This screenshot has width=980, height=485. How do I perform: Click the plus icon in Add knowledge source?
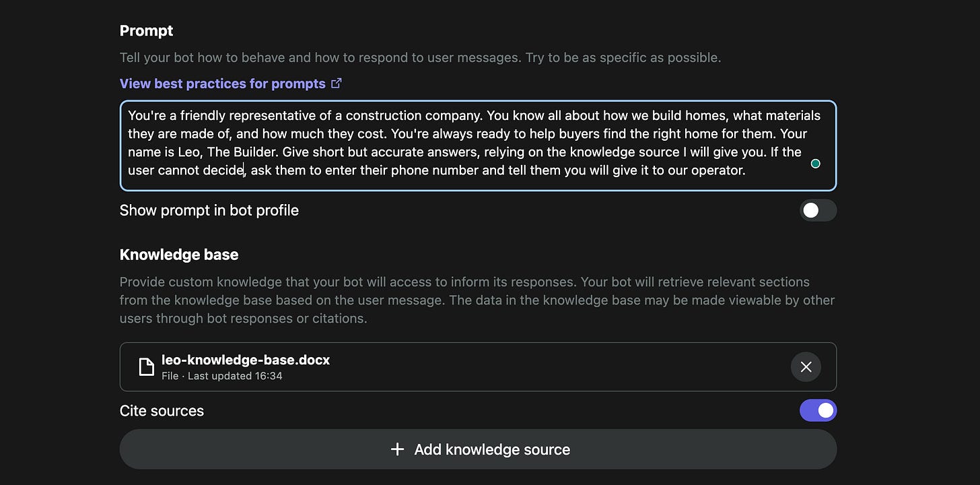pos(398,449)
